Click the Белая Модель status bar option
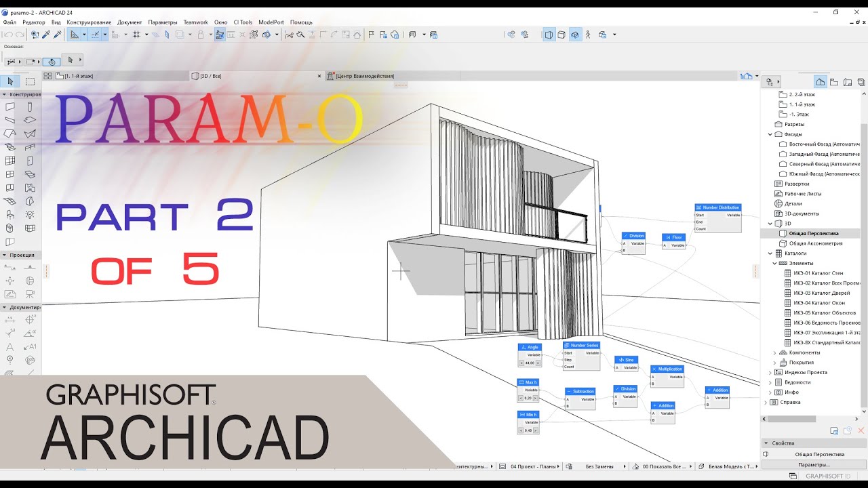The height and width of the screenshot is (488, 868). 728,466
